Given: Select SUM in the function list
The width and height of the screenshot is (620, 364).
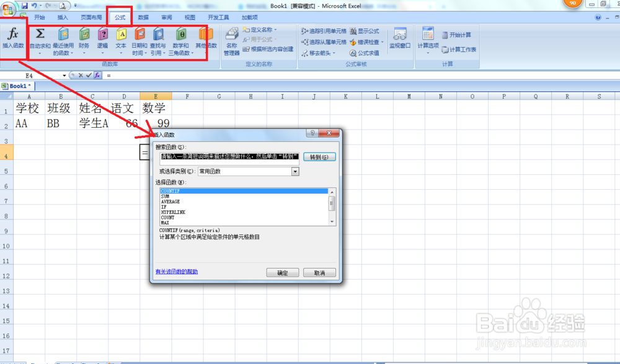Looking at the screenshot, I should click(x=244, y=196).
